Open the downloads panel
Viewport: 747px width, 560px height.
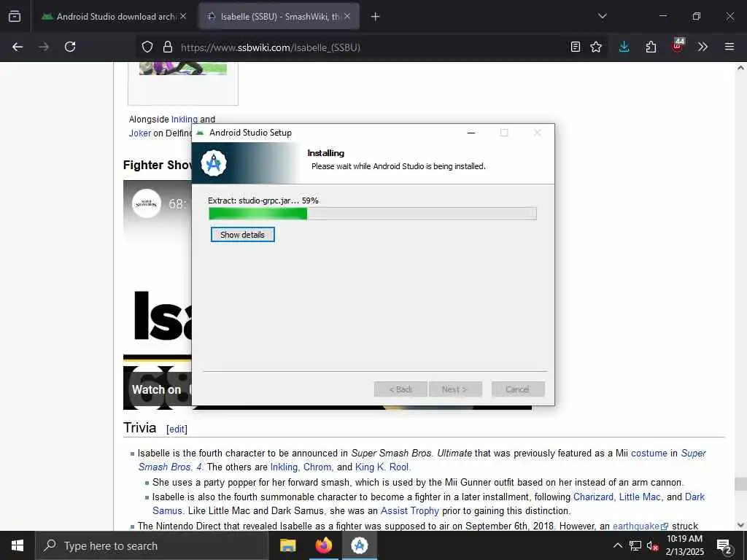(x=624, y=47)
